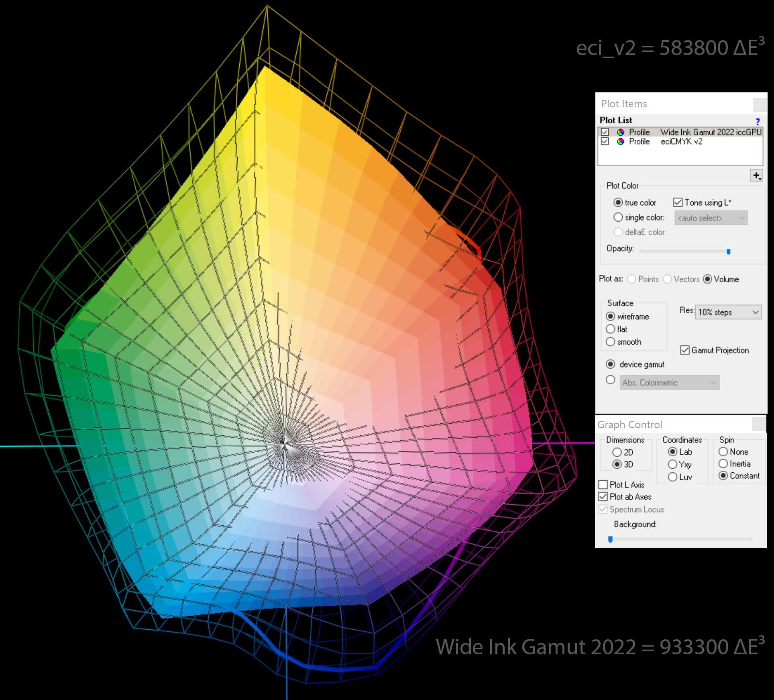This screenshot has width=774, height=700.
Task: Select the true color radio button
Action: click(x=618, y=202)
